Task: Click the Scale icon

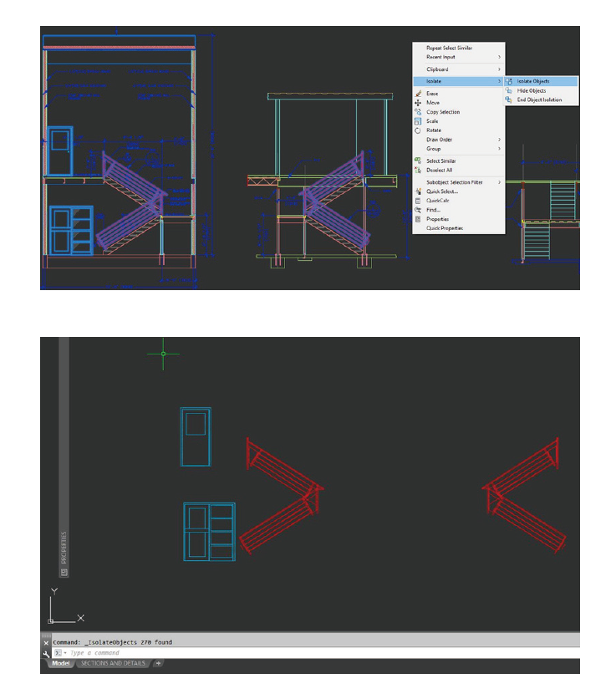Action: click(x=418, y=121)
